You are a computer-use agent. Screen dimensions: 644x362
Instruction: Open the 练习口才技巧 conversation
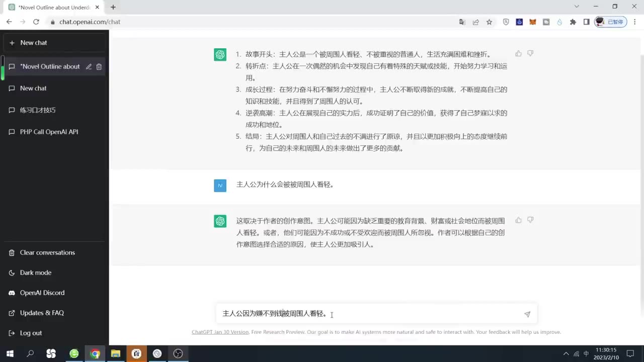54,110
